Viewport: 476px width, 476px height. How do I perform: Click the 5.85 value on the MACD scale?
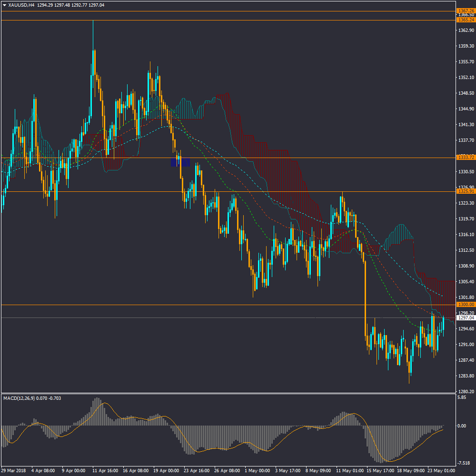(x=462, y=397)
